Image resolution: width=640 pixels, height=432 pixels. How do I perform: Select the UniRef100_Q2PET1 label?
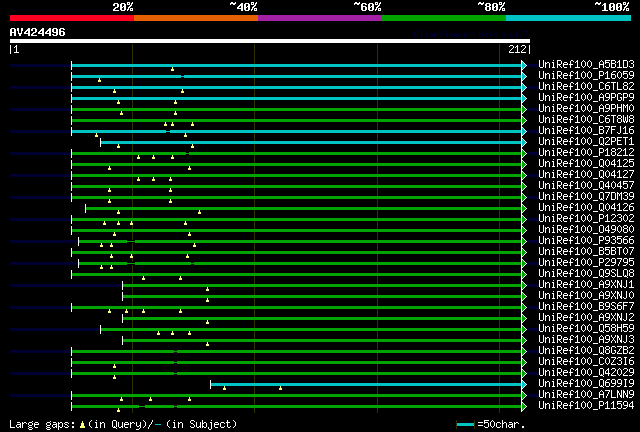pos(586,141)
